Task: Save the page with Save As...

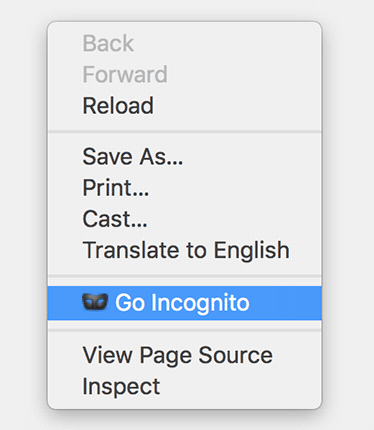Action: point(185,156)
